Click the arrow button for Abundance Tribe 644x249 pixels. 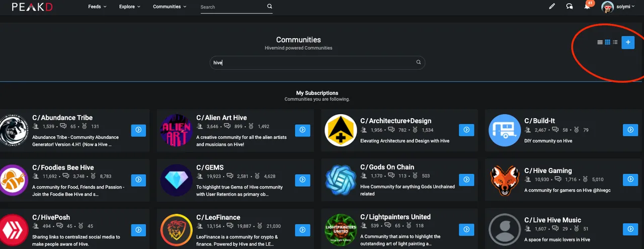coord(138,130)
